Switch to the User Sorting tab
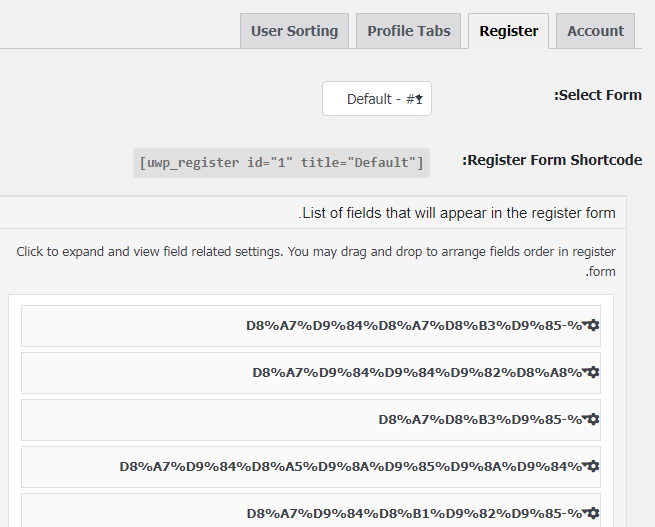Viewport: 655px width, 527px height. pos(294,31)
